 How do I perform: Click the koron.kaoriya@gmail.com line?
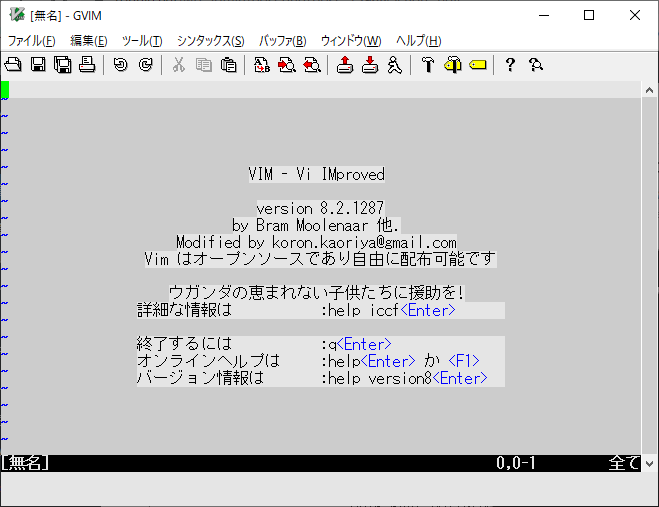(316, 242)
